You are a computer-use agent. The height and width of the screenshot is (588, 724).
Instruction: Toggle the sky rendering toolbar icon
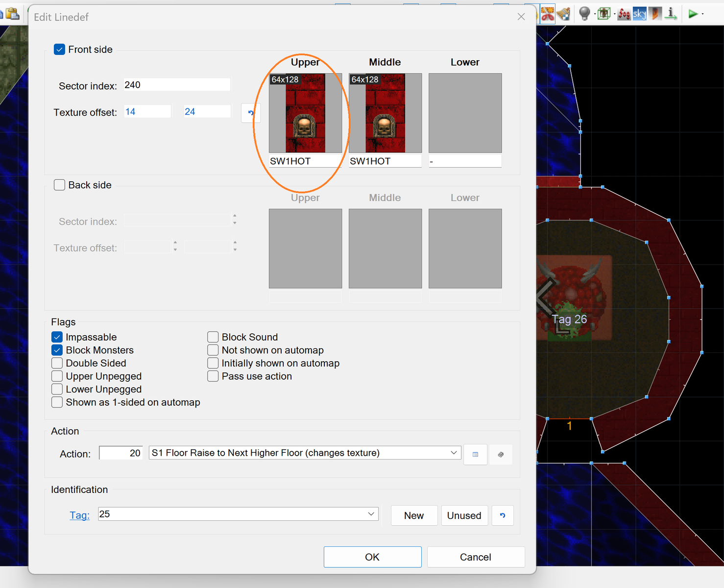pos(639,14)
